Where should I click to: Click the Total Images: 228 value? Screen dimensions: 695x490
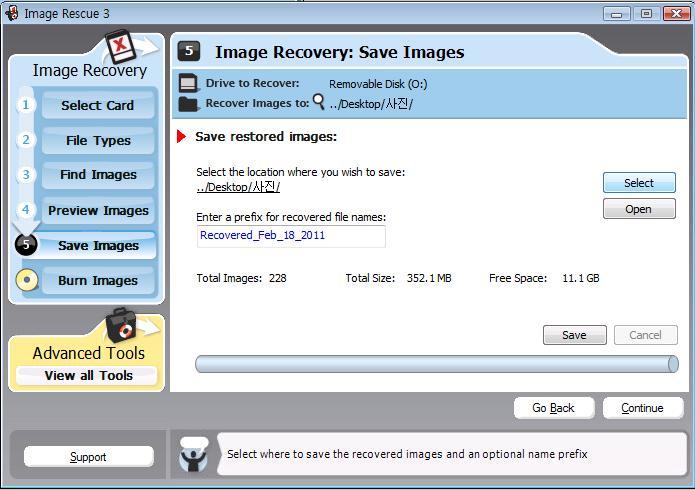[277, 278]
